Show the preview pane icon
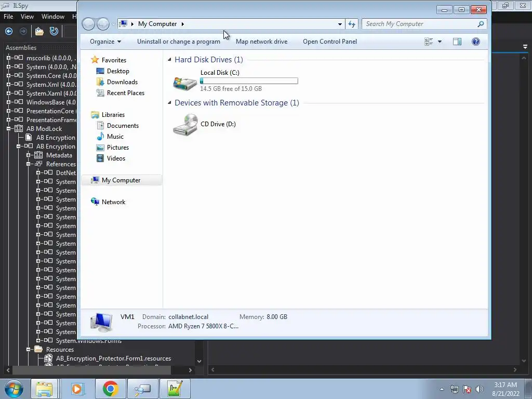Viewport: 532px width, 399px height. click(x=457, y=42)
